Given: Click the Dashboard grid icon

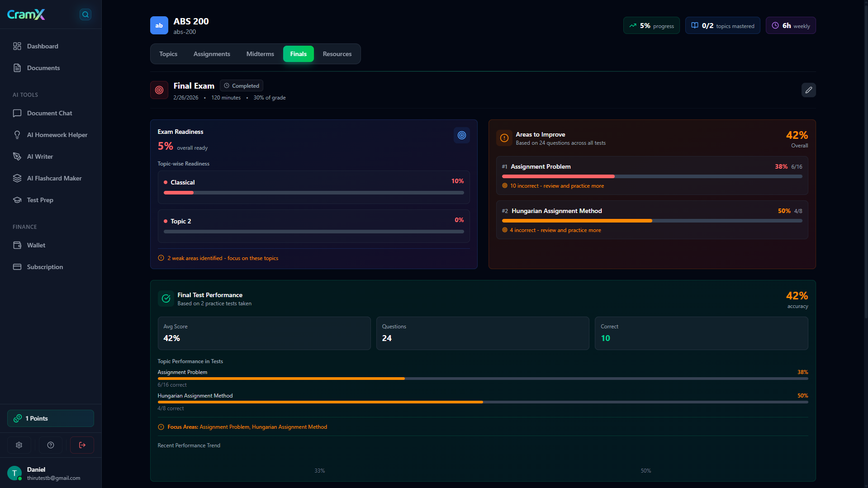Looking at the screenshot, I should [17, 46].
